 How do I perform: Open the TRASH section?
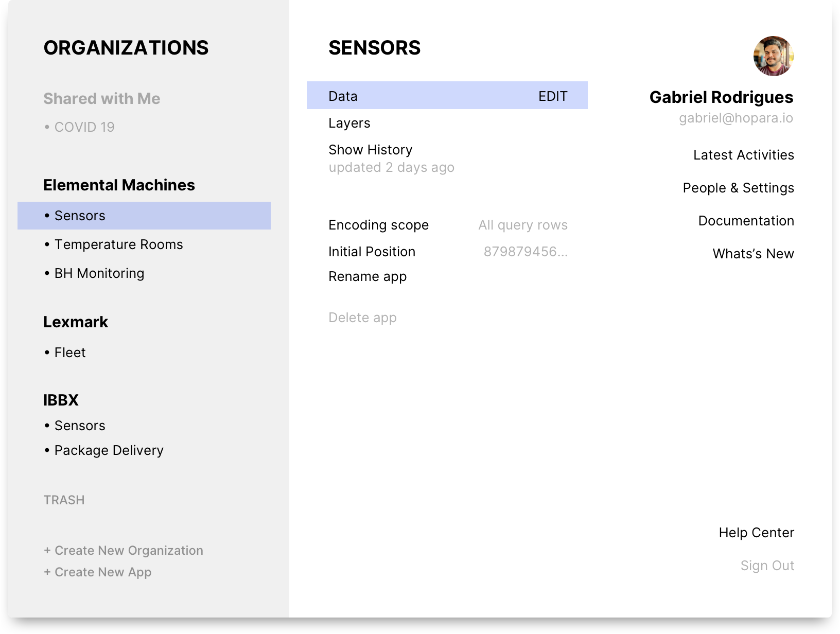64,500
